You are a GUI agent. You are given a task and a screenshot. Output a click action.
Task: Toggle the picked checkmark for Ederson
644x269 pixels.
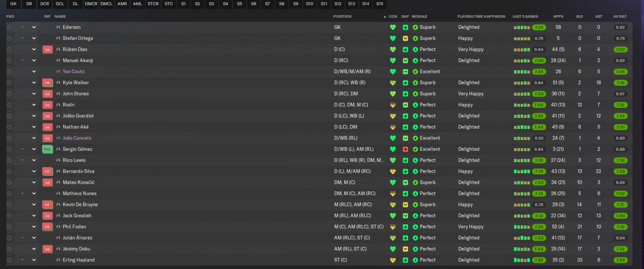click(x=9, y=27)
